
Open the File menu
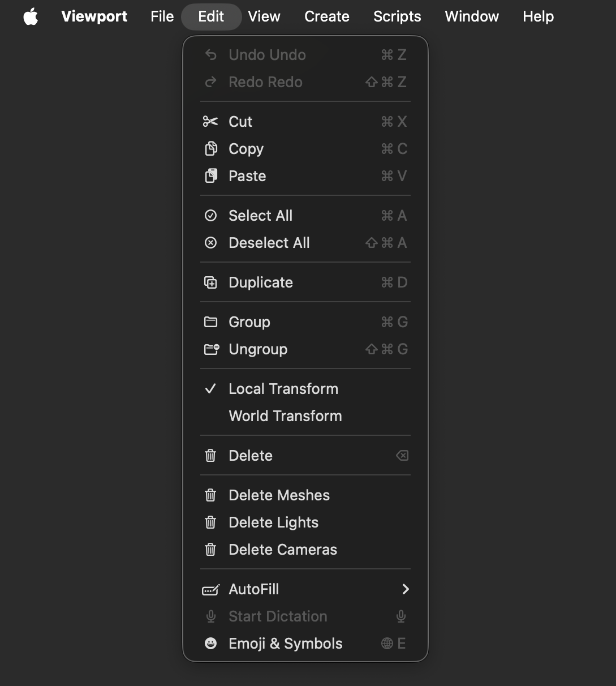[162, 16]
